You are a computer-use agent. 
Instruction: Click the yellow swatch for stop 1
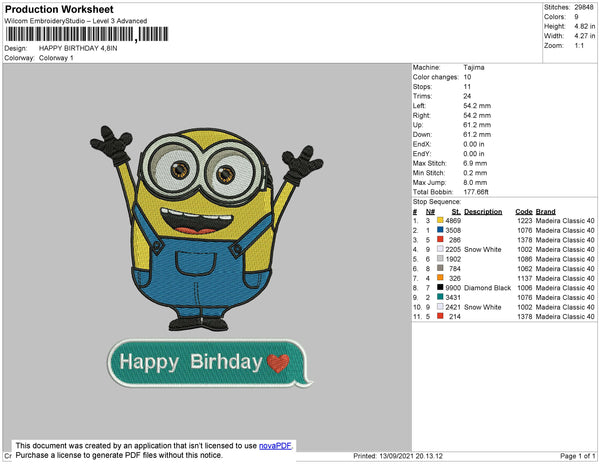pos(440,220)
